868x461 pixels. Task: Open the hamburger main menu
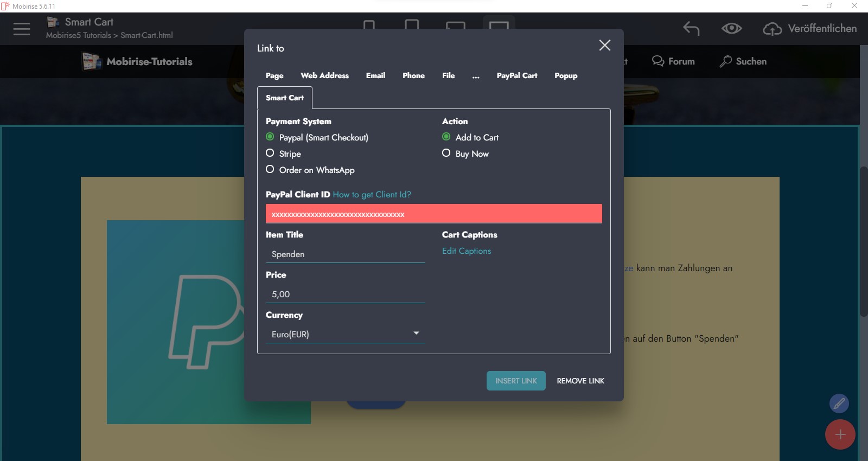point(22,29)
